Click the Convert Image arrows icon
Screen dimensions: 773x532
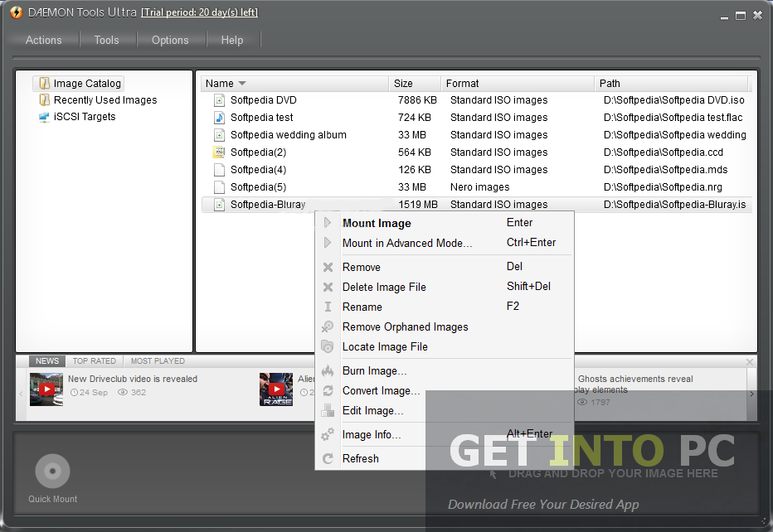pos(328,390)
